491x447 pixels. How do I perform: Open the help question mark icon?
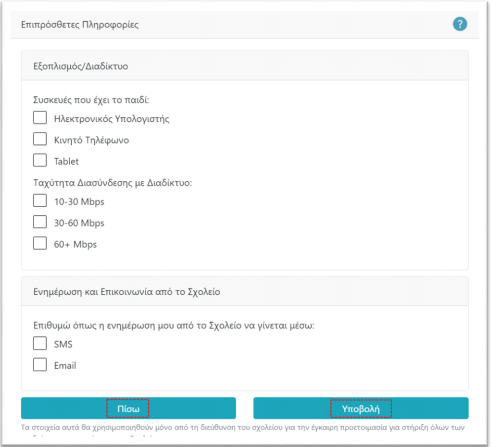(x=460, y=24)
